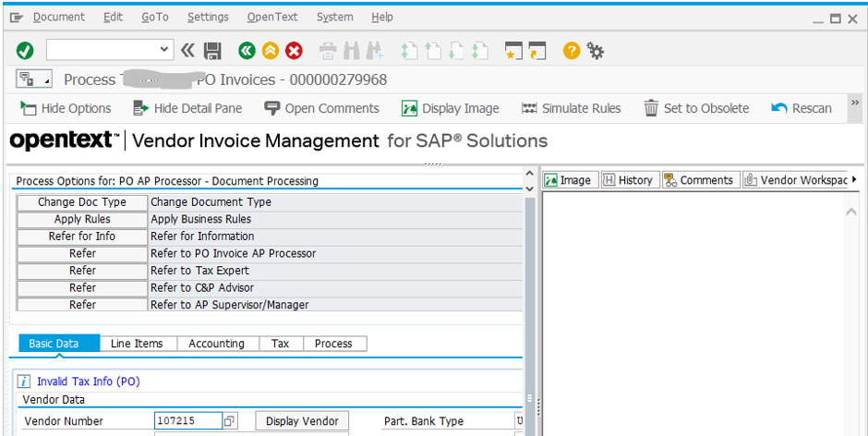Click Refer button for Tax Expert
Screen dimensions: 868x436
82,271
